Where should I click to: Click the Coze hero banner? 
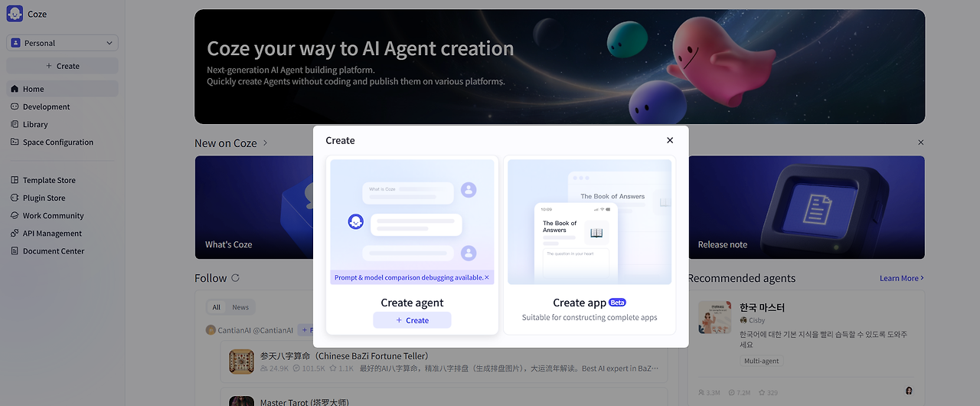click(560, 67)
